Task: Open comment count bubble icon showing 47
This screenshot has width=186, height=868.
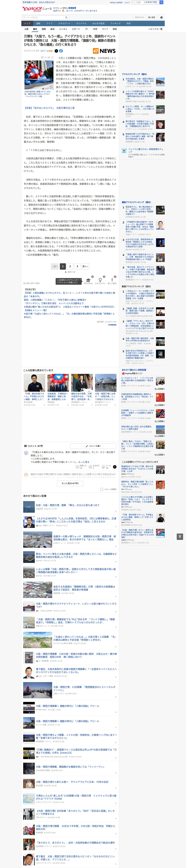Action: click(43, 51)
